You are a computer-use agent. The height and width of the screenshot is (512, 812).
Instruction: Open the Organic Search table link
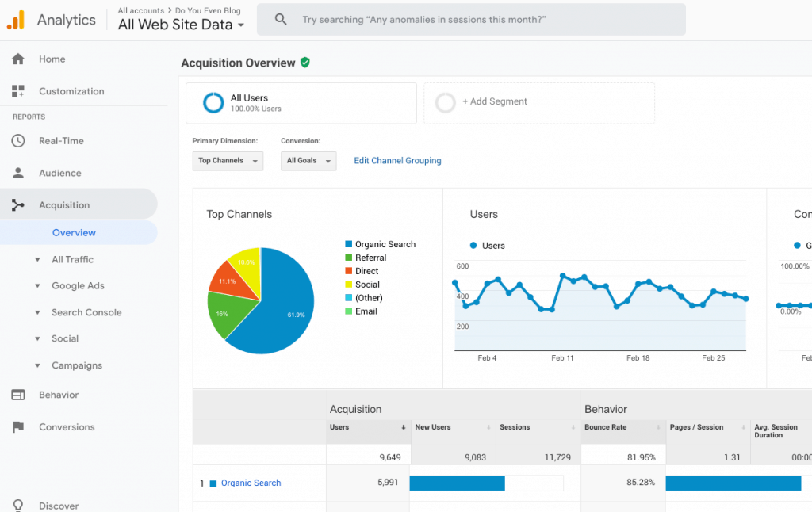(x=251, y=483)
